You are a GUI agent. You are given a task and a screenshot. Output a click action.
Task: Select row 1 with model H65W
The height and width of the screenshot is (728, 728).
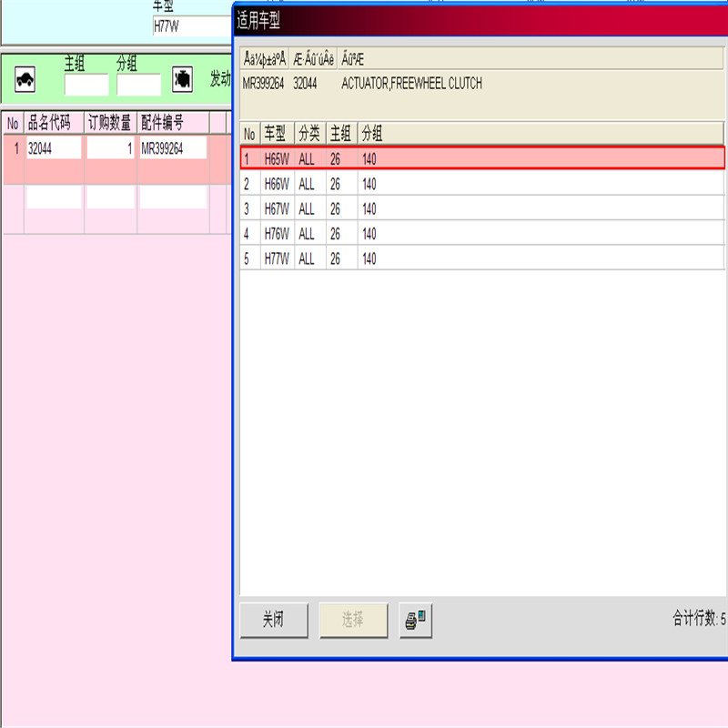(x=482, y=158)
